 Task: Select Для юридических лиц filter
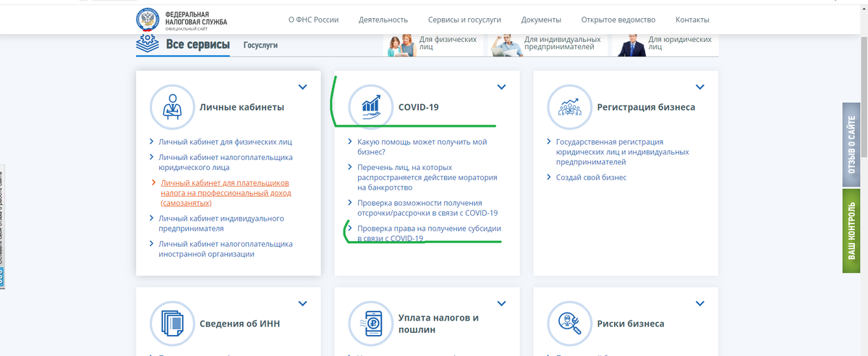(665, 46)
